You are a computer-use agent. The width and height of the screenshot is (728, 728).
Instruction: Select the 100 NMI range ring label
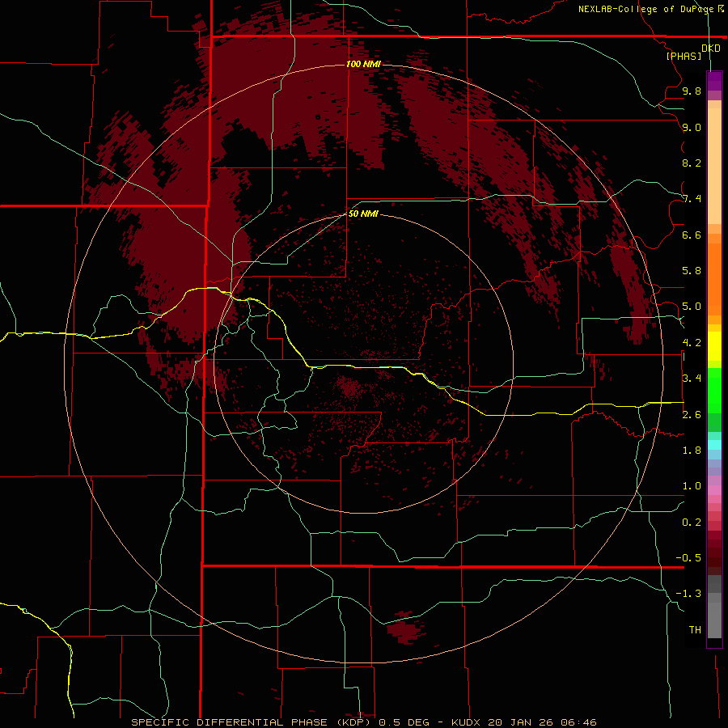(363, 64)
